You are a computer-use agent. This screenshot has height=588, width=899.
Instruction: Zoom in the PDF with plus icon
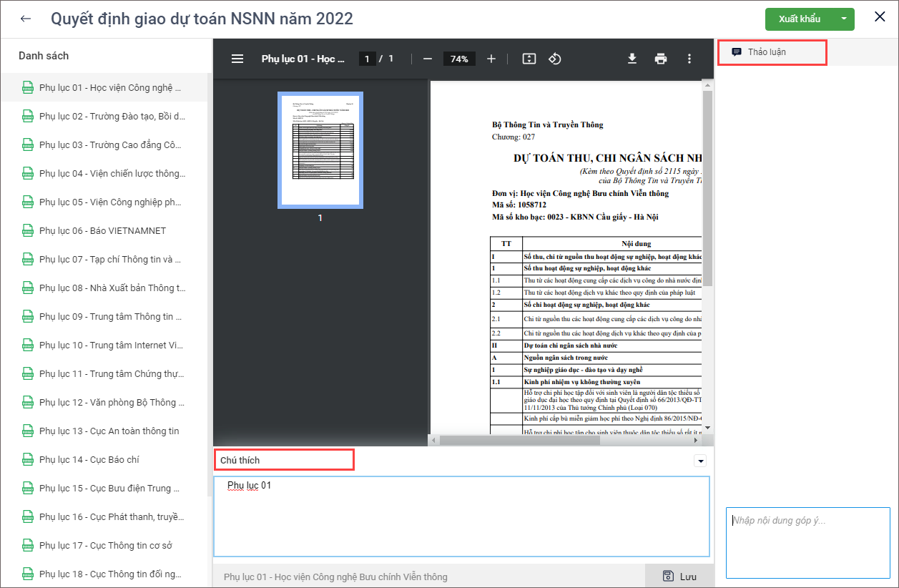point(491,59)
